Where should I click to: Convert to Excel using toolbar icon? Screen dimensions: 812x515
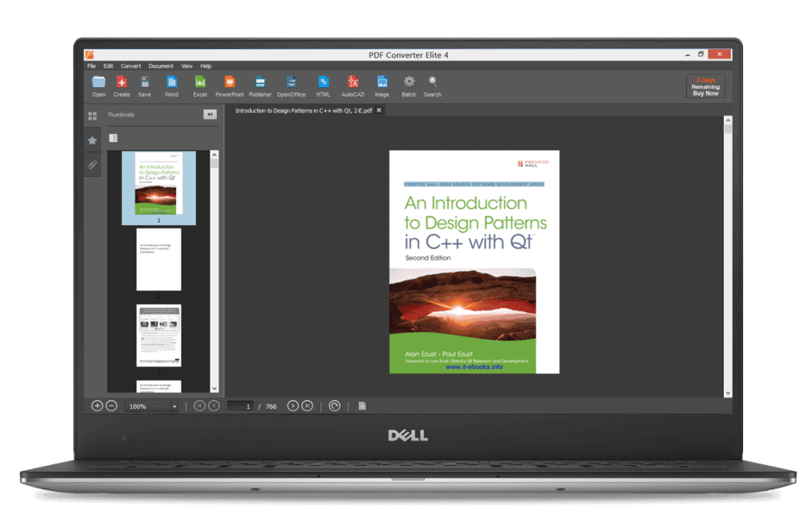click(200, 82)
